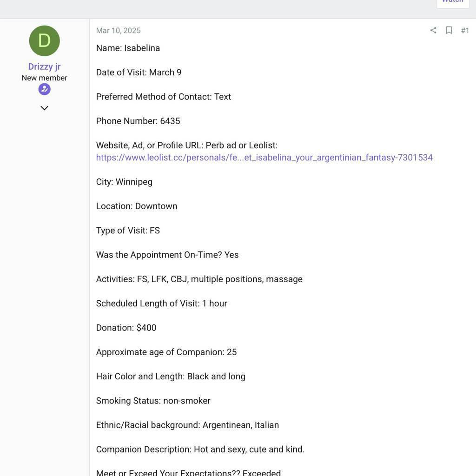Click the 'Smoking Status: non-smoker' line
The image size is (476, 476).
153,401
